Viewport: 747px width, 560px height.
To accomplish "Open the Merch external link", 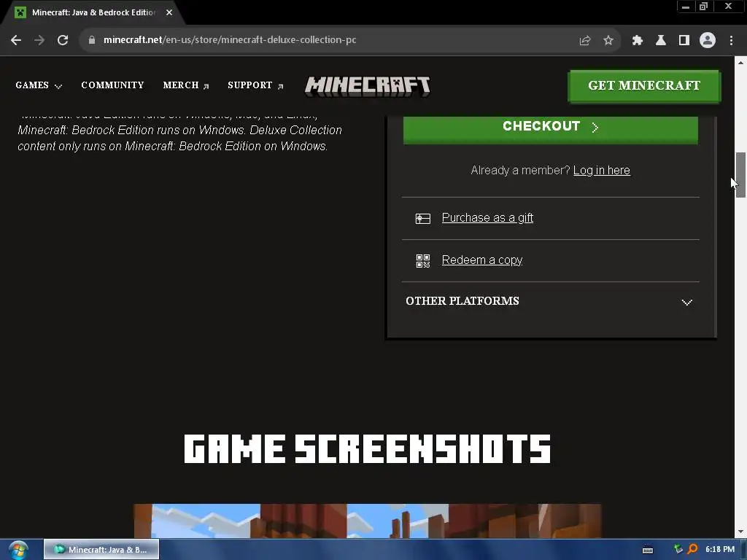I will [x=186, y=85].
